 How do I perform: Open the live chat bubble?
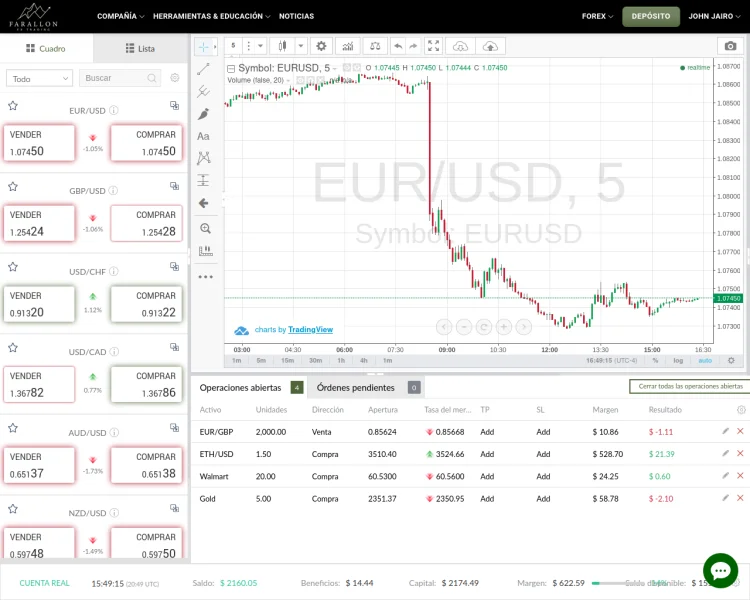(x=720, y=570)
